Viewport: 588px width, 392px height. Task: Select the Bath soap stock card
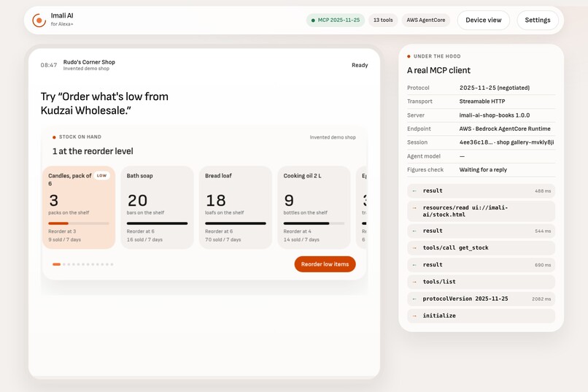point(157,207)
